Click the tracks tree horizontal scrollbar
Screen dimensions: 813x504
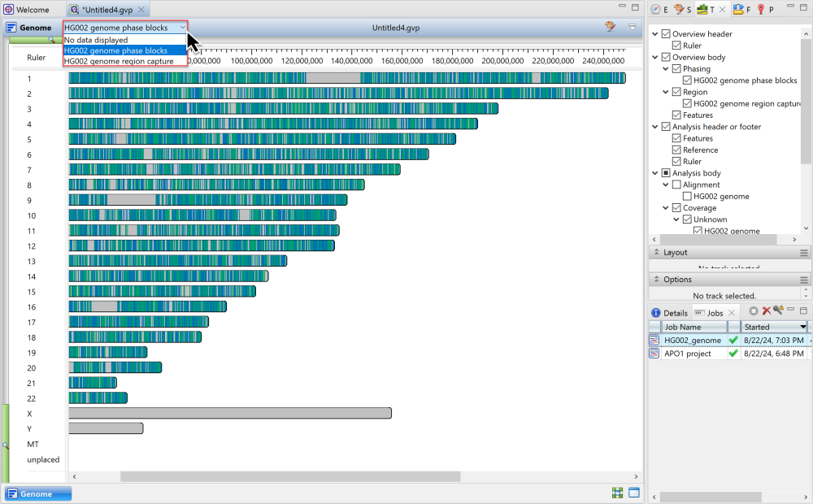[718, 240]
